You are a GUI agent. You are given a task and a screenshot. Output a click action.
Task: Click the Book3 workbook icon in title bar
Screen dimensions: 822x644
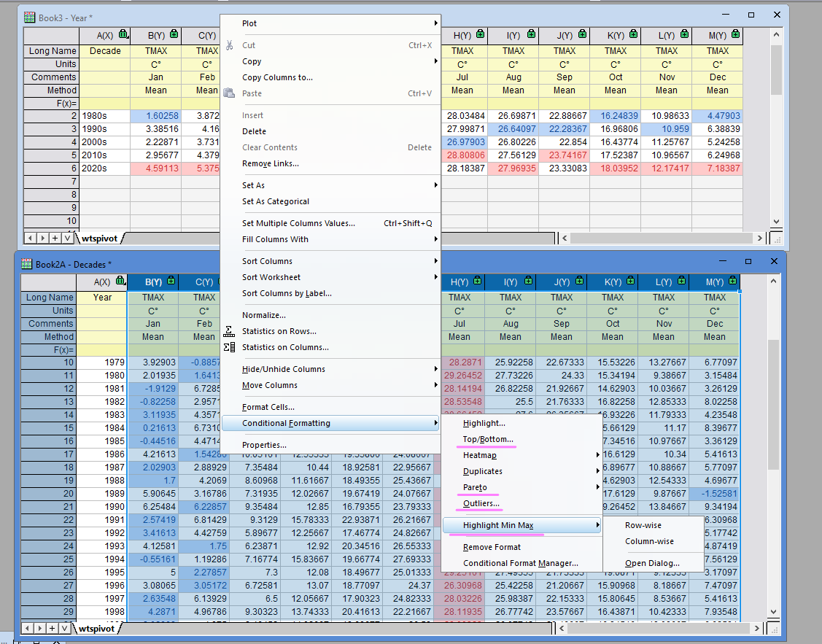click(x=28, y=17)
